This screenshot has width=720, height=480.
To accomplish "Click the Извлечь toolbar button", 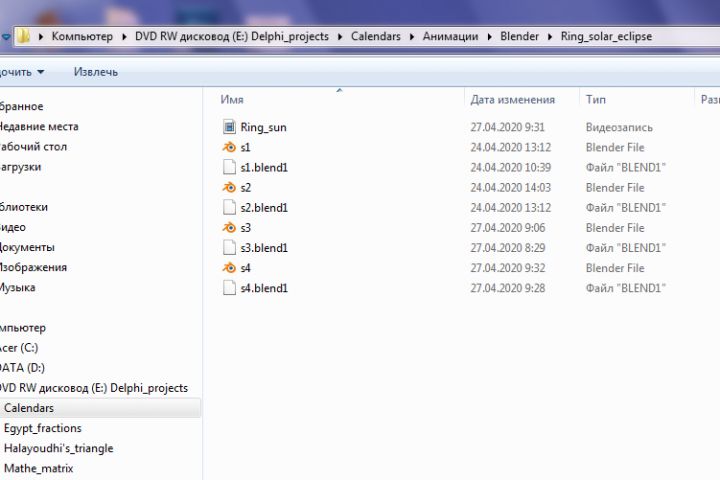I will 96,72.
